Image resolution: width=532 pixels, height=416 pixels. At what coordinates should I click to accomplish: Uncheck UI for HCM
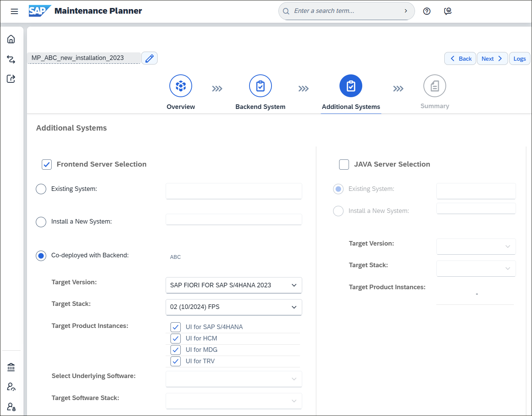click(175, 338)
